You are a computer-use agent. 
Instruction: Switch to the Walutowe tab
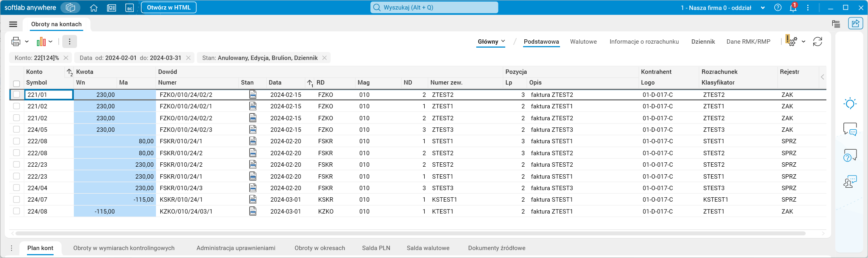pyautogui.click(x=583, y=41)
